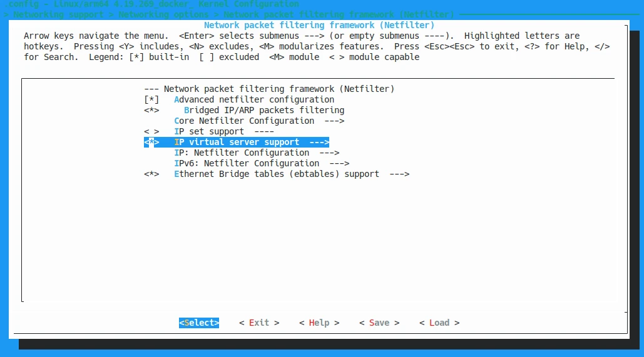Toggle Bridged IP/ARP packets filtering state marker
The image size is (644, 357).
tap(151, 110)
